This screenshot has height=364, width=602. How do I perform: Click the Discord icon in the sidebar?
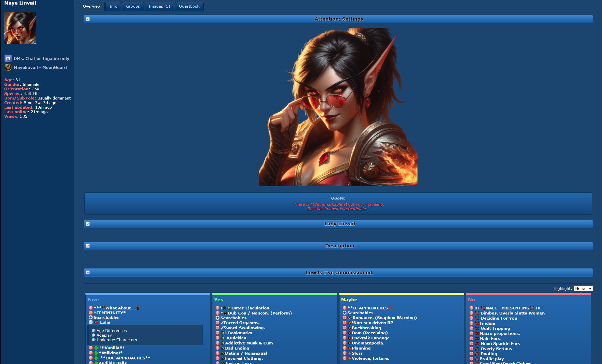[8, 58]
